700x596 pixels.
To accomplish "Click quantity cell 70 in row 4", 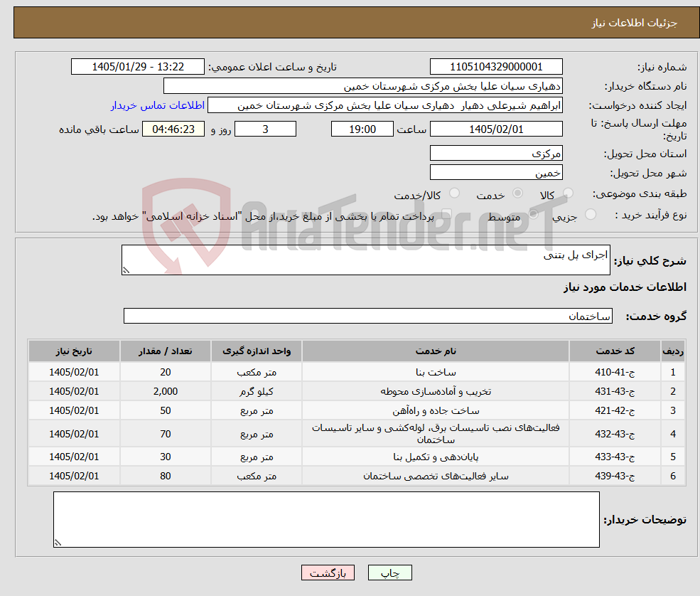I will (x=165, y=434).
